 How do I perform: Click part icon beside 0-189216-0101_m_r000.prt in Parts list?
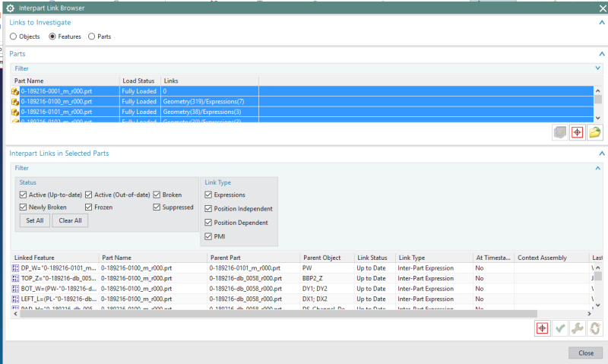[15, 112]
